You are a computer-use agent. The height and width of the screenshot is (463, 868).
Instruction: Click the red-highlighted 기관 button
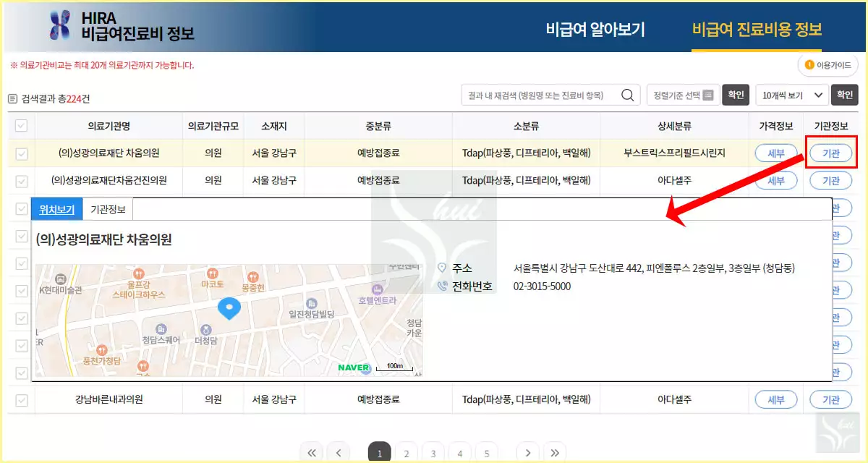(x=831, y=153)
